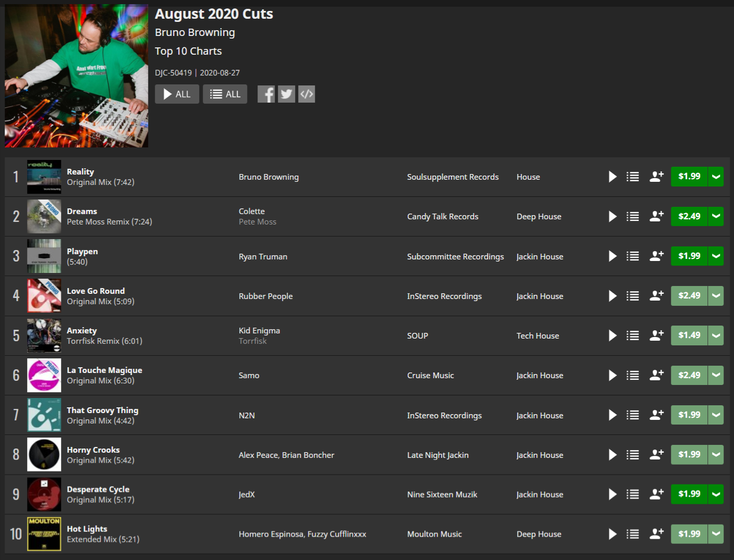
Task: Expand purchase options for Anxiety
Action: pyautogui.click(x=716, y=335)
